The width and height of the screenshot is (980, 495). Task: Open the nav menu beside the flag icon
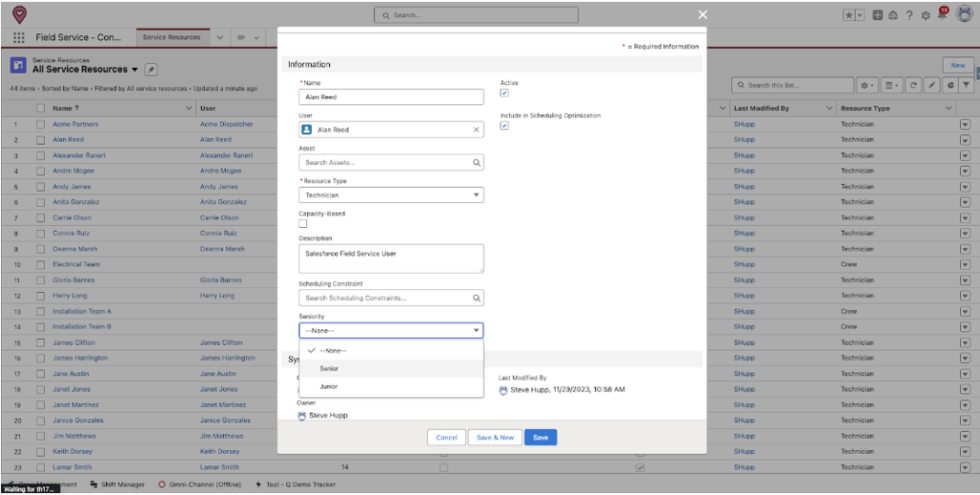click(x=256, y=37)
